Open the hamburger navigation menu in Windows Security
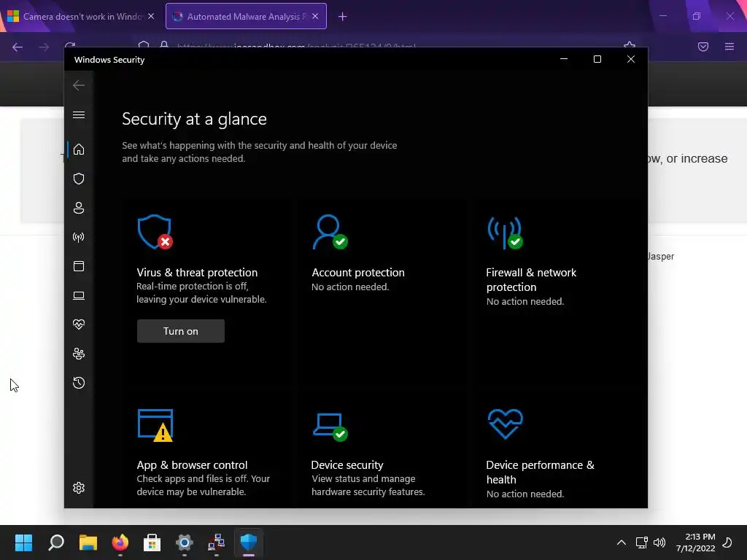Image resolution: width=747 pixels, height=560 pixels. click(79, 114)
